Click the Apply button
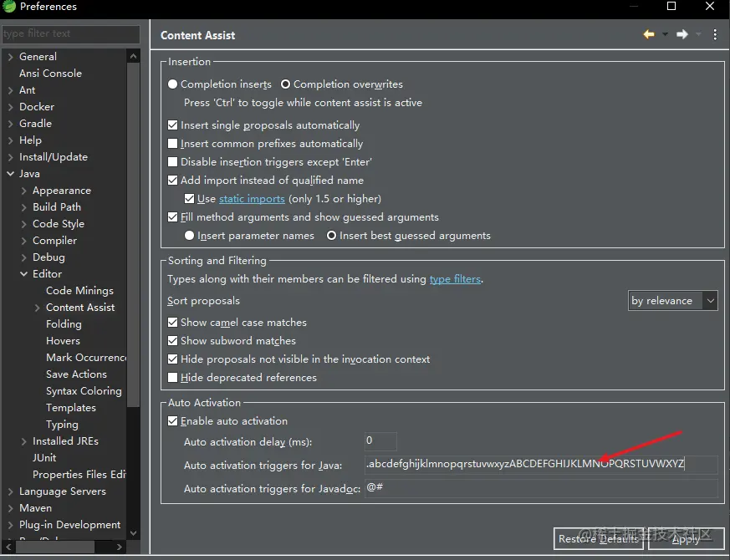 [x=686, y=538]
